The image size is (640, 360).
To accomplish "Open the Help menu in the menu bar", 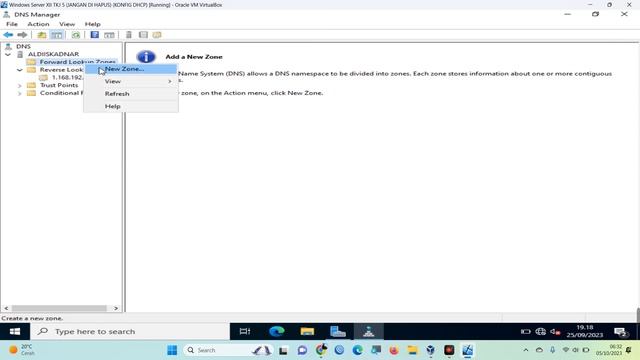I will (93, 24).
